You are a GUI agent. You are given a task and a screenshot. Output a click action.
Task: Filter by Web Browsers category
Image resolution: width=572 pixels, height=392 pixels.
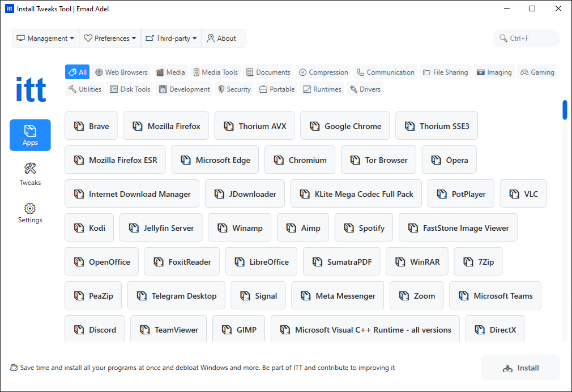(121, 72)
